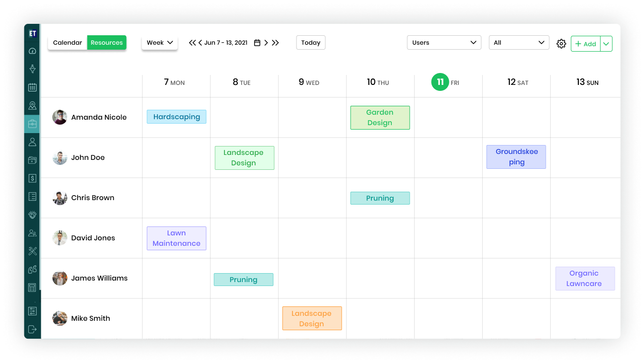This screenshot has height=363, width=644.
Task: Click the funnel icon in sidebar
Action: pyautogui.click(x=32, y=69)
